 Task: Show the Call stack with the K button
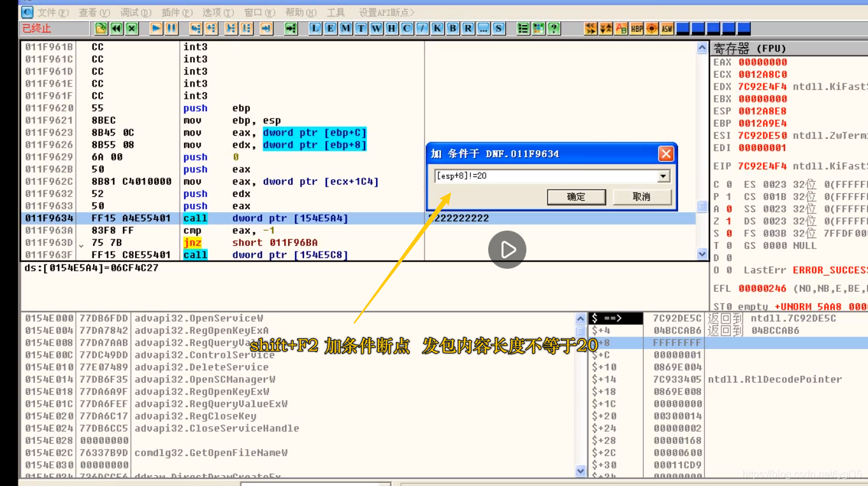click(x=437, y=28)
